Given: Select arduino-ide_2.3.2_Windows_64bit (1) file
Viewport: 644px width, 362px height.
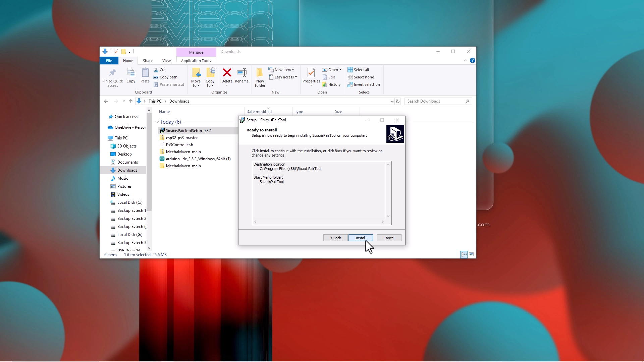Looking at the screenshot, I should (198, 159).
